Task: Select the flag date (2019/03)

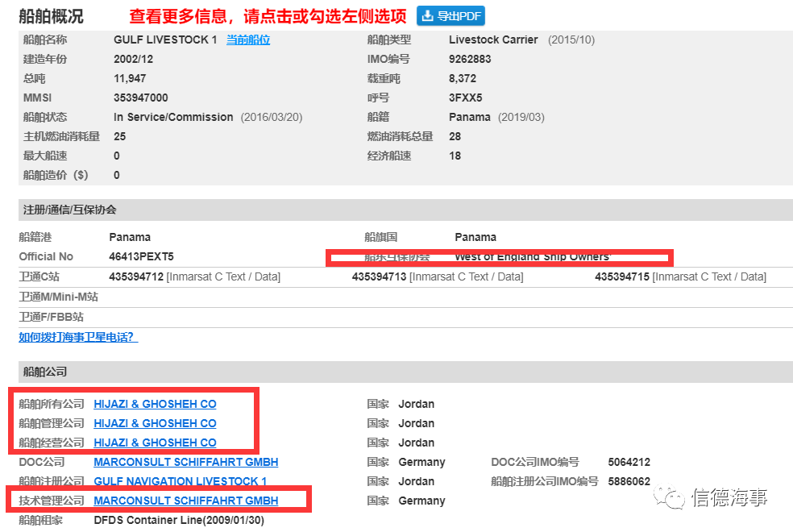Action: click(x=521, y=118)
